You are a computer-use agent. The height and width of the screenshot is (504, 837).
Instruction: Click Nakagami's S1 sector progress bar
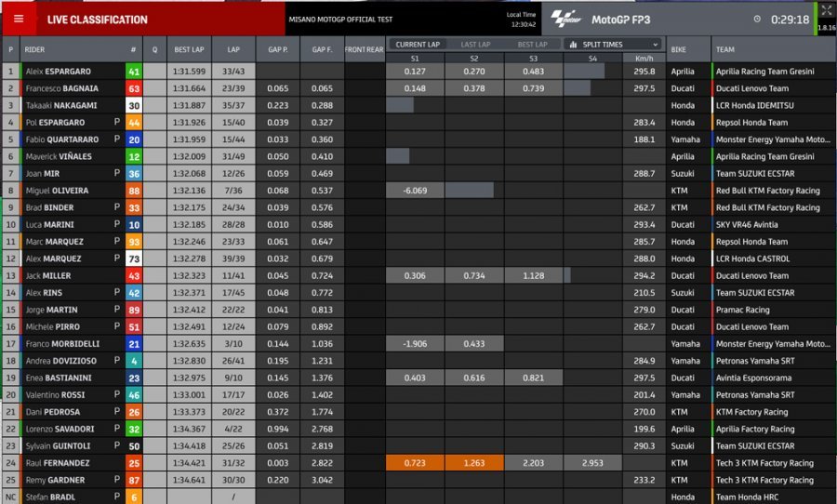coord(400,105)
